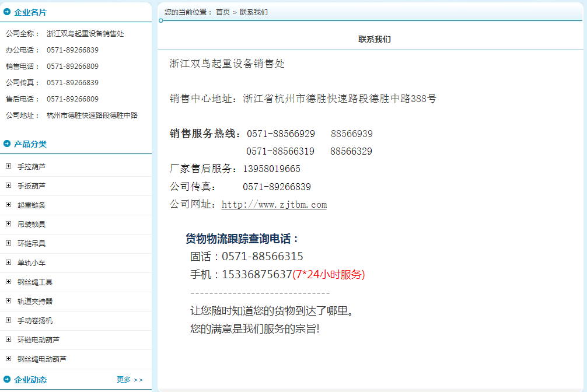Click the 联系我们 page title heading

[x=375, y=39]
